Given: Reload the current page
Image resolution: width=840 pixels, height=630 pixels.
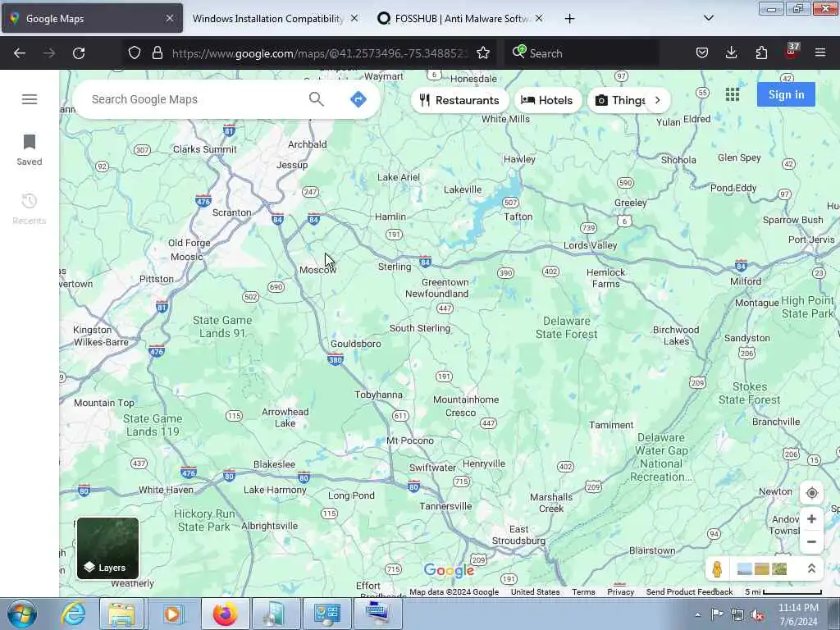Looking at the screenshot, I should click(x=79, y=53).
